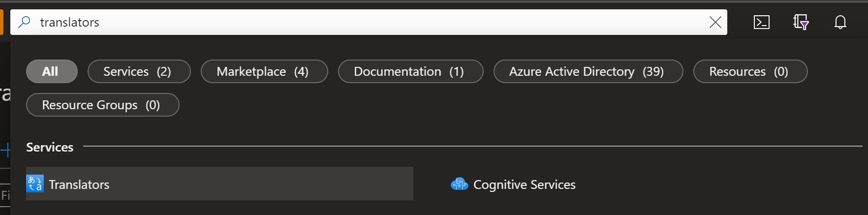This screenshot has width=868, height=215.
Task: Click the Cognitive Services cloud icon
Action: coord(459,184)
